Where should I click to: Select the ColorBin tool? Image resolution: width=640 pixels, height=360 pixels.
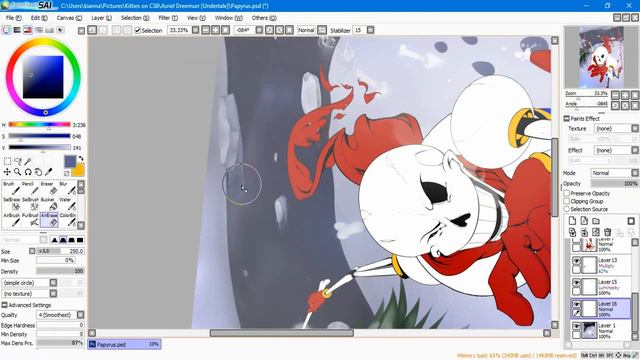pyautogui.click(x=67, y=220)
